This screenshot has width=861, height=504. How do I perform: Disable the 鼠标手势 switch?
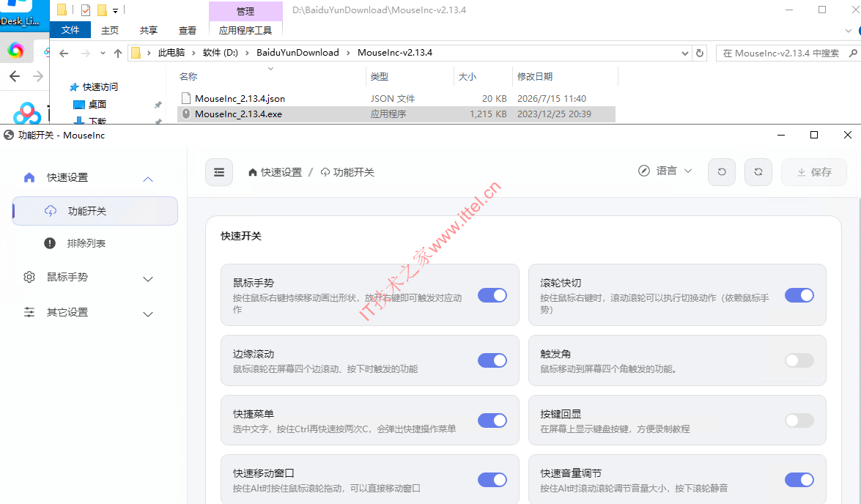point(492,295)
